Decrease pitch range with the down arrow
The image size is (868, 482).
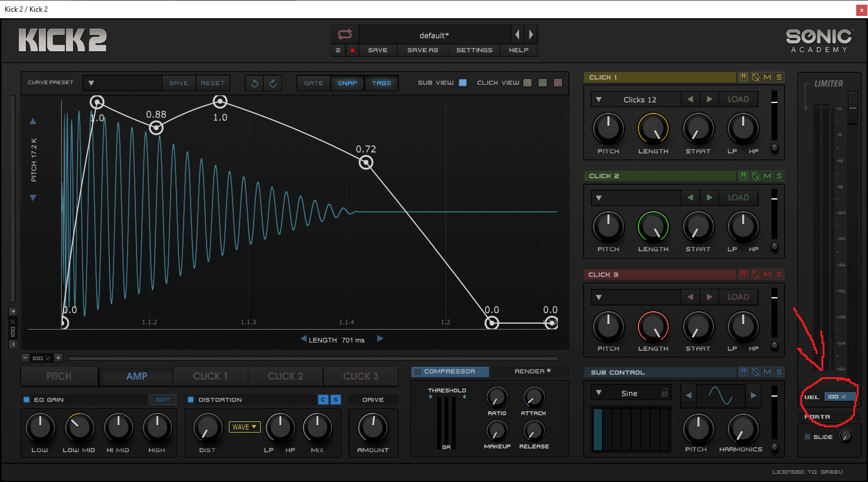click(x=33, y=198)
